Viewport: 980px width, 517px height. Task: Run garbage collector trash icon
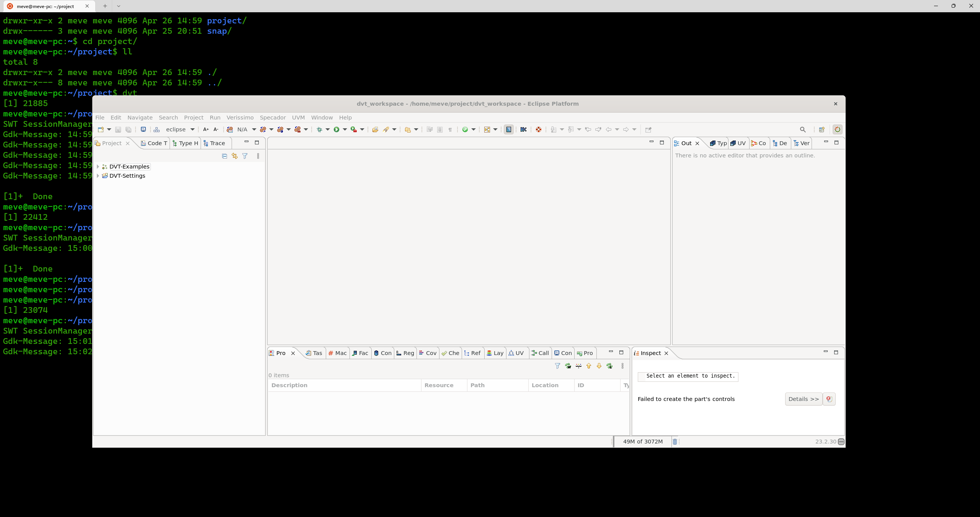675,442
